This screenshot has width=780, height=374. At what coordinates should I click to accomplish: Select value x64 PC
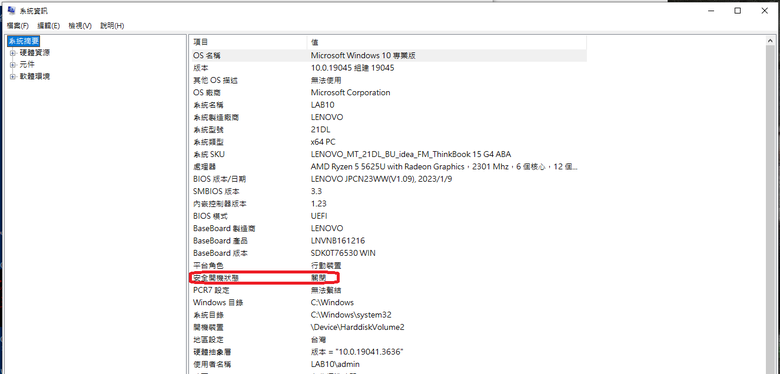[323, 142]
